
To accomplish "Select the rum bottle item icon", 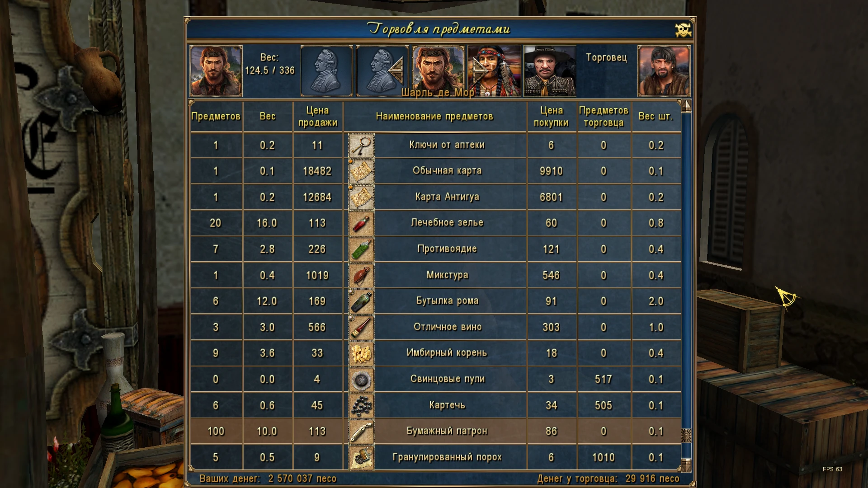I will click(x=361, y=301).
